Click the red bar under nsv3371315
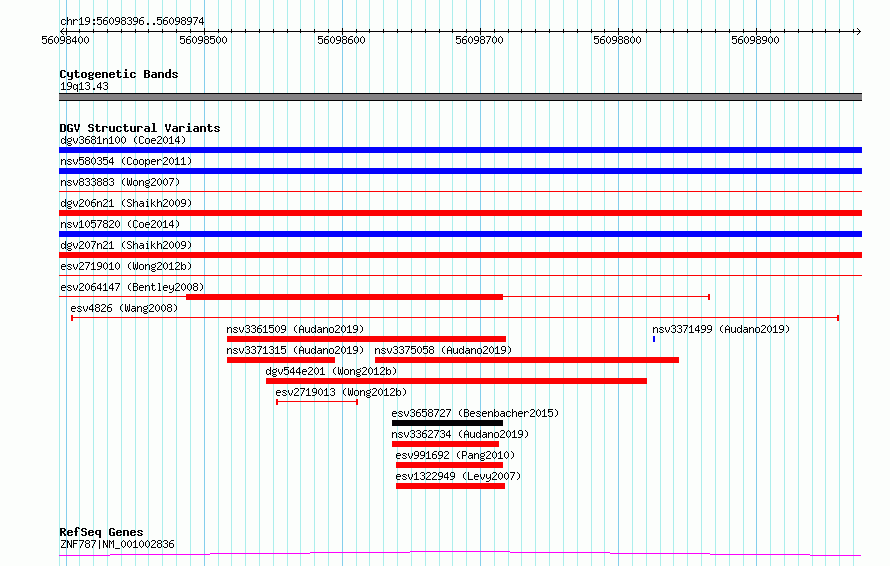The width and height of the screenshot is (890, 566). pos(281,360)
